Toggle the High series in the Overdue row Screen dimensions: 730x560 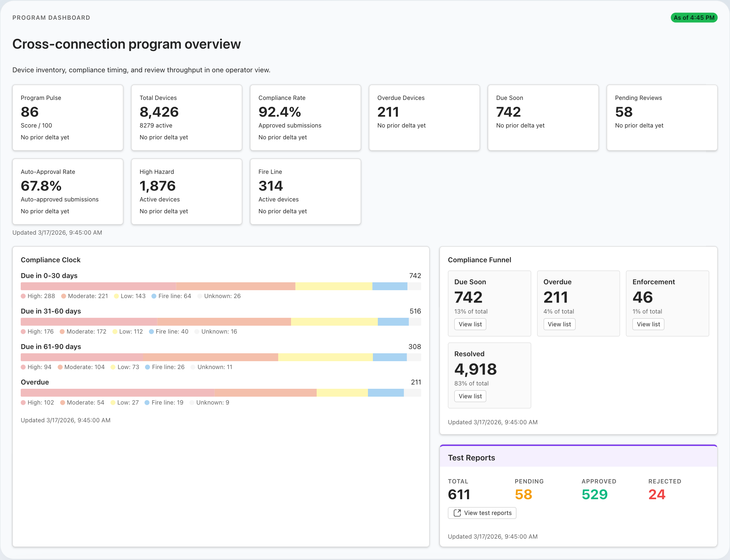click(x=24, y=402)
